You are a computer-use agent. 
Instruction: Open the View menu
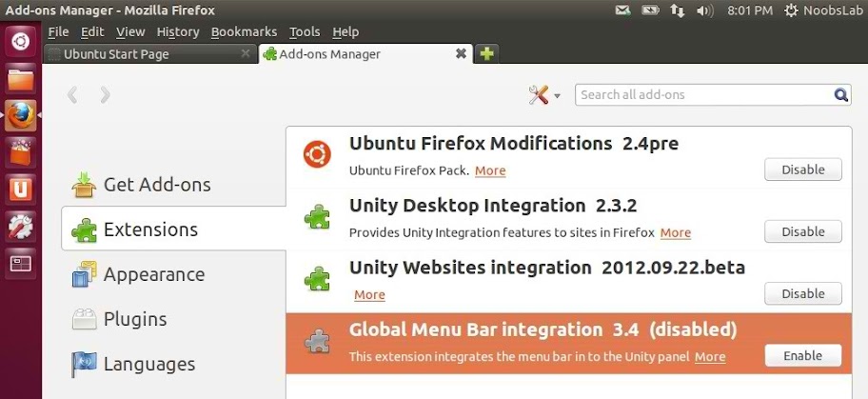pos(130,32)
